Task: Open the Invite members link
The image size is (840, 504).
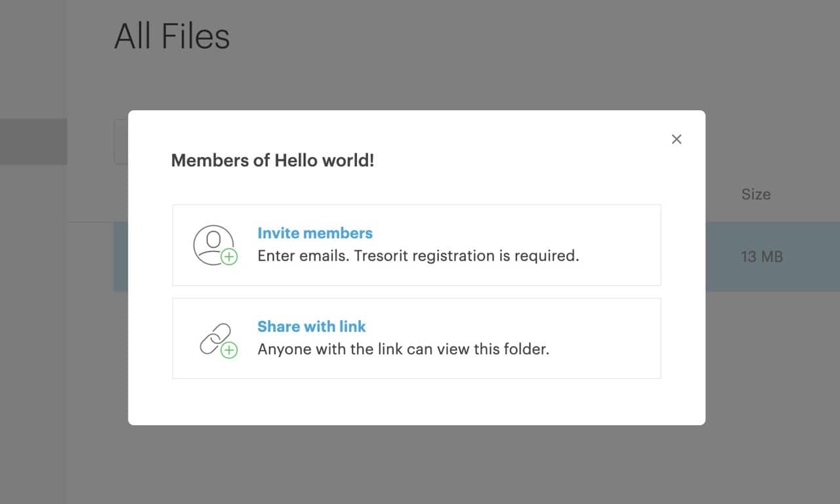Action: coord(315,233)
